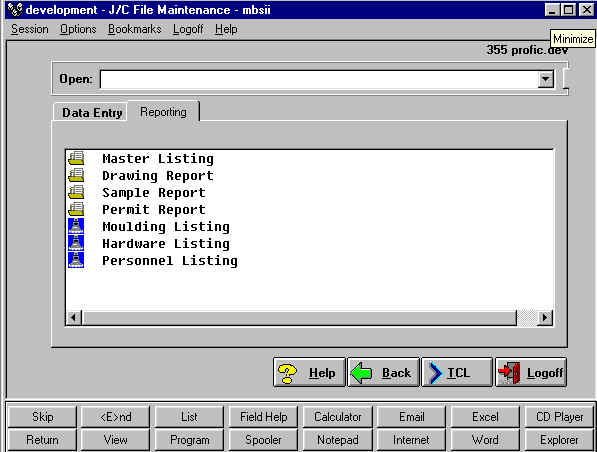The width and height of the screenshot is (597, 452).
Task: Maximize the J/C File Maintenance window
Action: [568, 10]
